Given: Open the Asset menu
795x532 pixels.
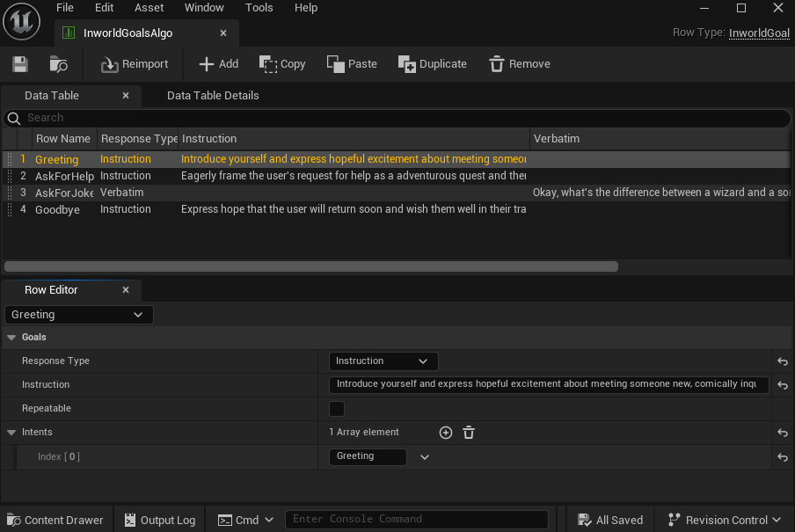Looking at the screenshot, I should [149, 8].
